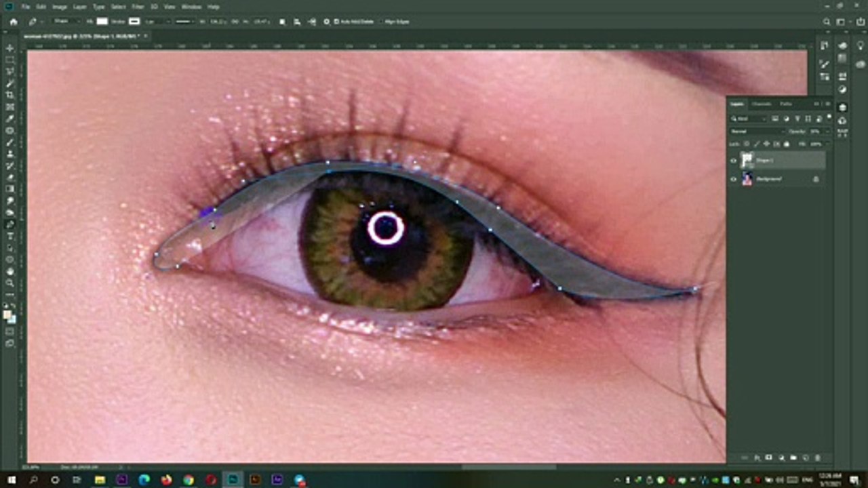Select the Eraser tool
Screen dimensions: 868x488
(9, 178)
